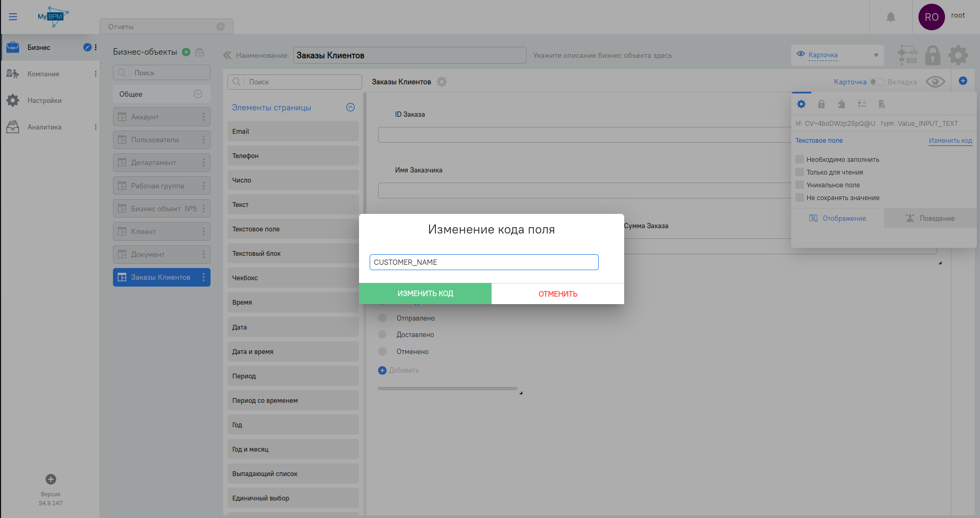Screen dimensions: 980x518
Task: Open the hamburger menu icon
Action: 13,17
